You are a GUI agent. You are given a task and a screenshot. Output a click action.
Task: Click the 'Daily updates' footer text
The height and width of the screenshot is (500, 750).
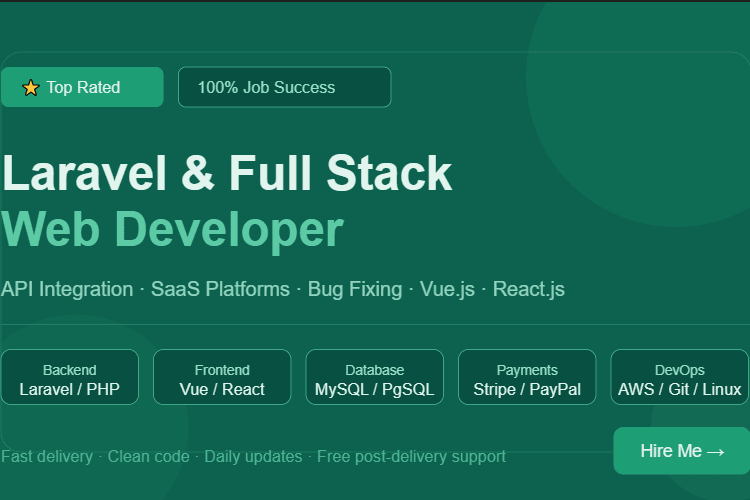click(x=253, y=456)
